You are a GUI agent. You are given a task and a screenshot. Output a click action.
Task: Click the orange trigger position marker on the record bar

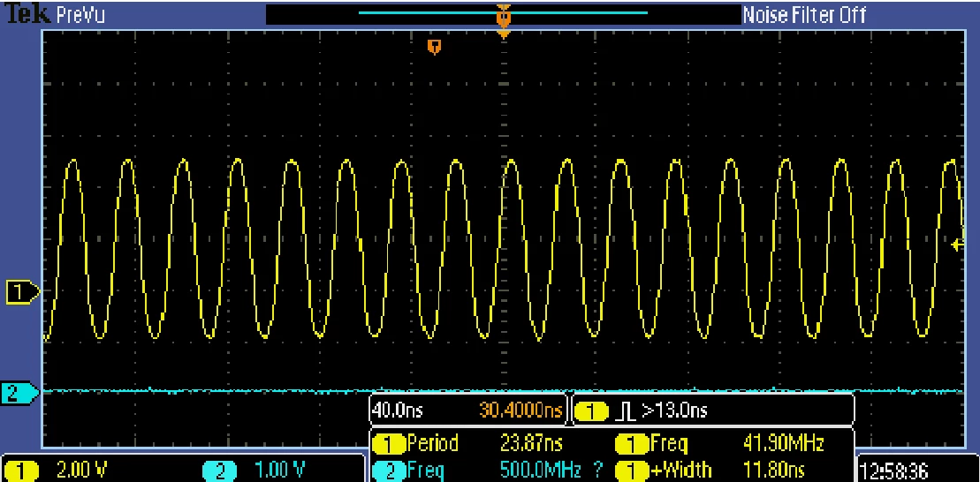[x=503, y=16]
